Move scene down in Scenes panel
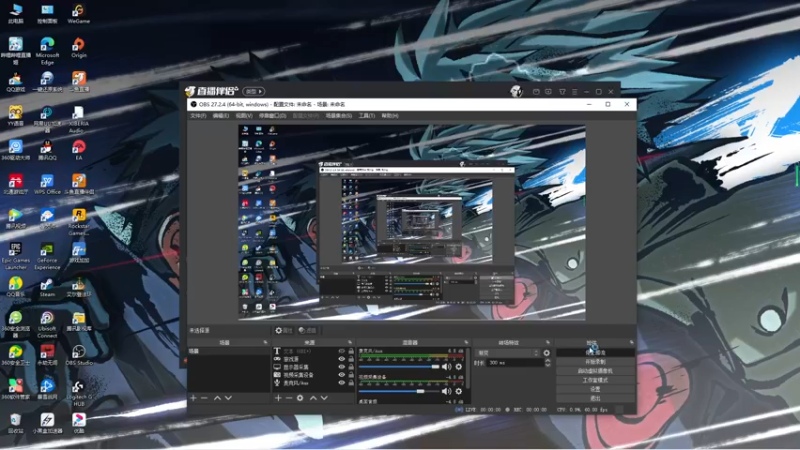800x450 pixels. 228,398
